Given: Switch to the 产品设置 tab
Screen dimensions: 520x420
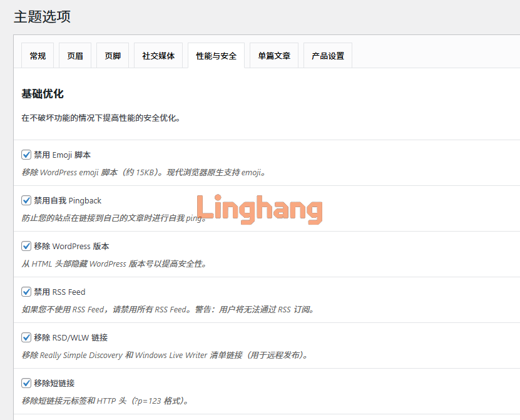Looking at the screenshot, I should 328,56.
